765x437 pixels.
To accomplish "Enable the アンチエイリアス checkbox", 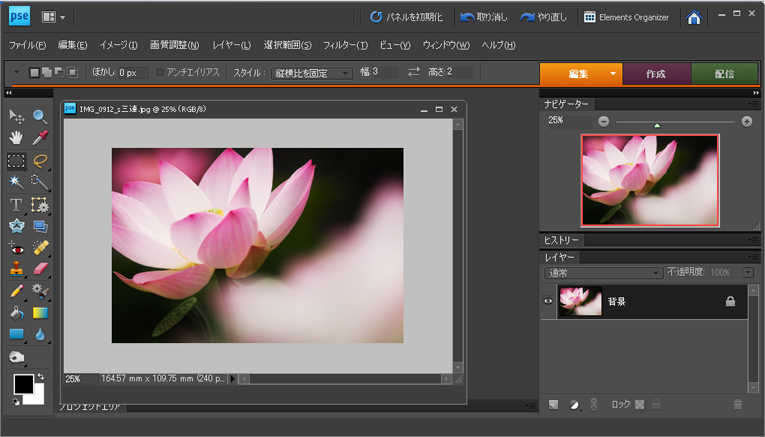I will pos(160,72).
